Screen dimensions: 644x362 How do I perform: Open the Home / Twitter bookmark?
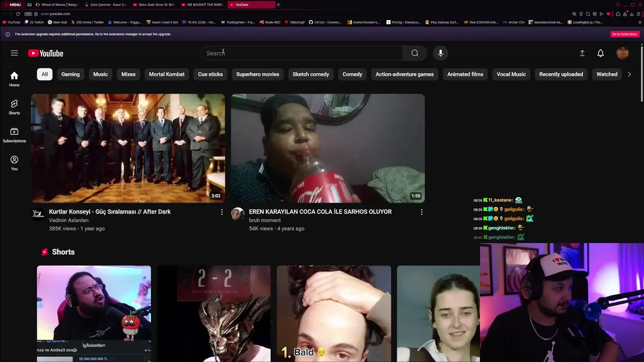tap(88, 22)
